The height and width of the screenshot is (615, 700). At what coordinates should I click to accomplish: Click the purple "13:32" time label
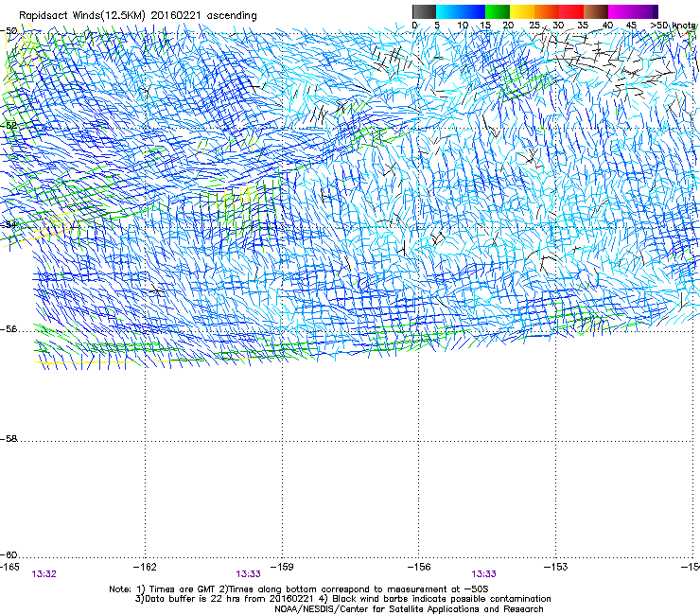pyautogui.click(x=44, y=574)
